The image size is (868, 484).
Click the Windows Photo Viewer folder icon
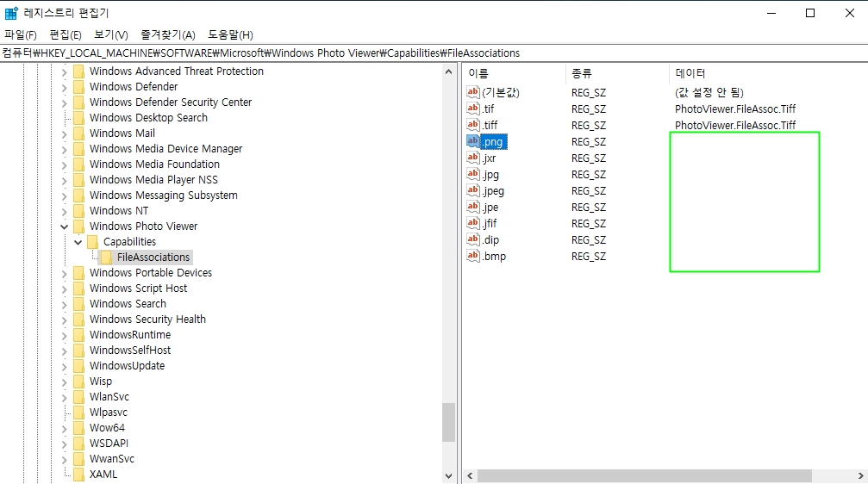[x=78, y=226]
